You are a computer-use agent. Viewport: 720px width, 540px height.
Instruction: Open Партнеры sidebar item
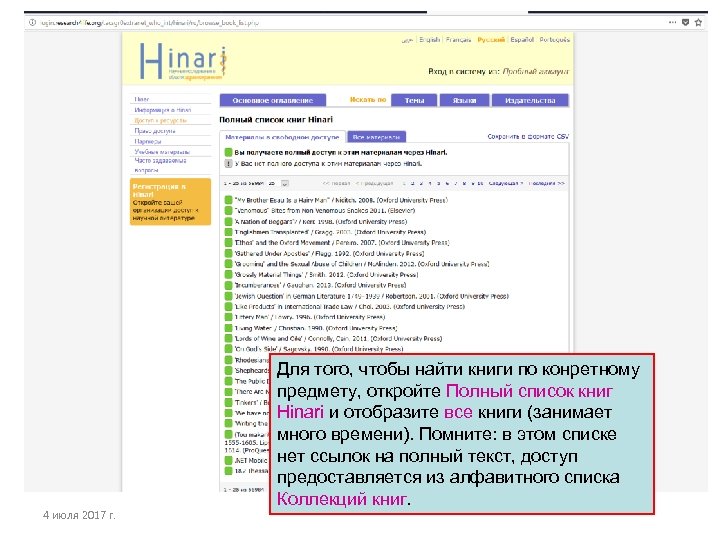pos(147,141)
